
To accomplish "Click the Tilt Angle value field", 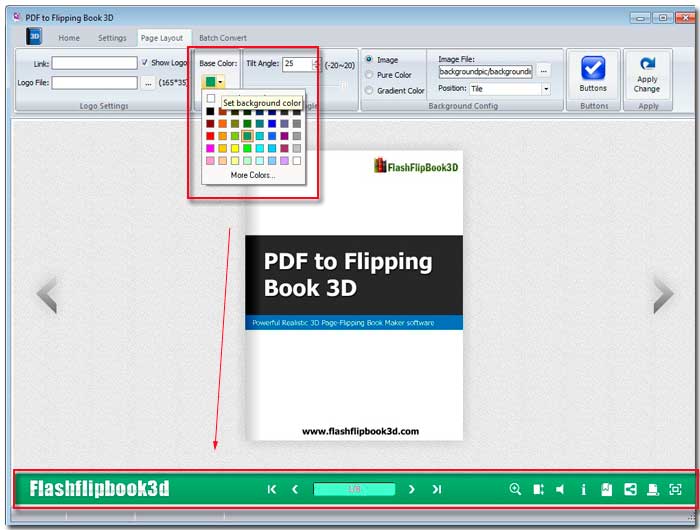I will (297, 64).
